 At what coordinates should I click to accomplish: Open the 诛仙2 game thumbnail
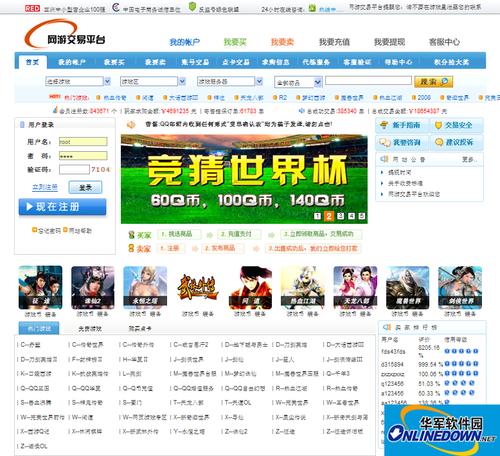(x=93, y=287)
